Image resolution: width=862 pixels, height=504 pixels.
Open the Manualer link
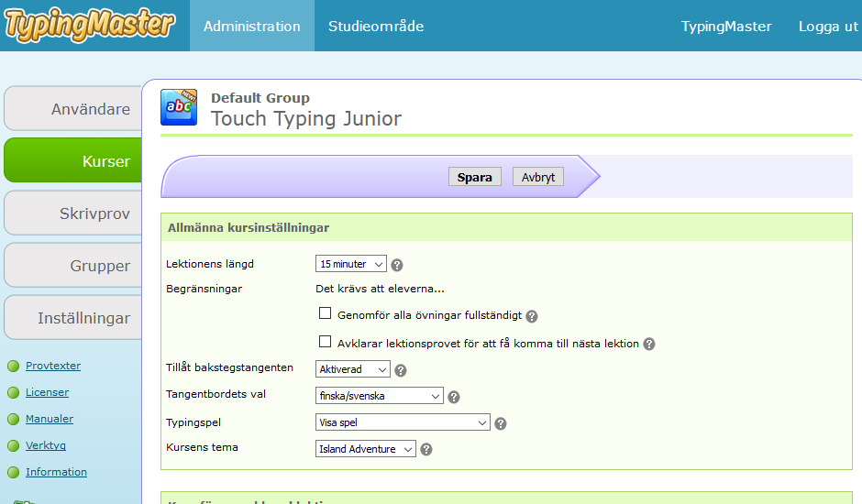[50, 419]
